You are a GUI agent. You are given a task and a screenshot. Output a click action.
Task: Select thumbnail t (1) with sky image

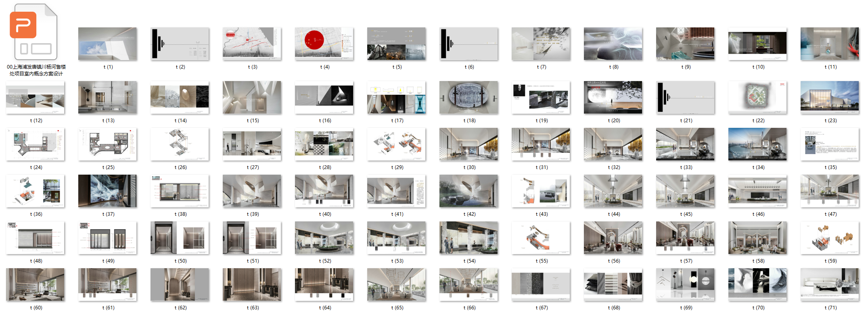pyautogui.click(x=107, y=44)
